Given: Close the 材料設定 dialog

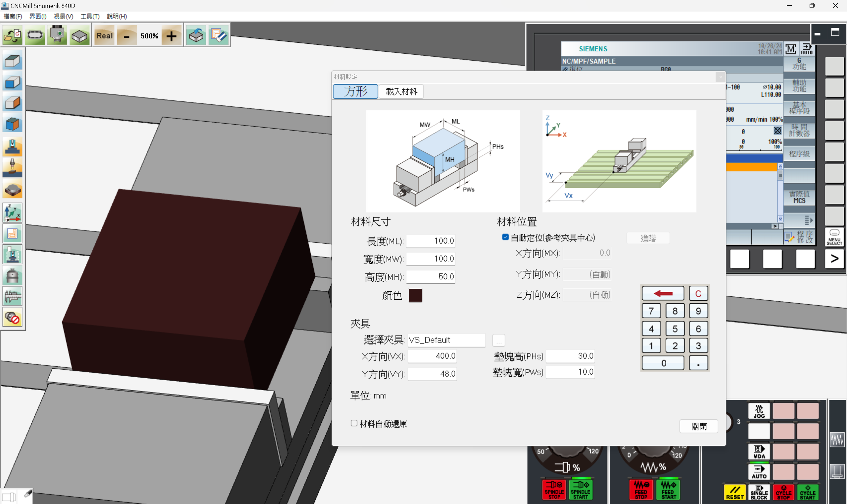Looking at the screenshot, I should (x=720, y=77).
